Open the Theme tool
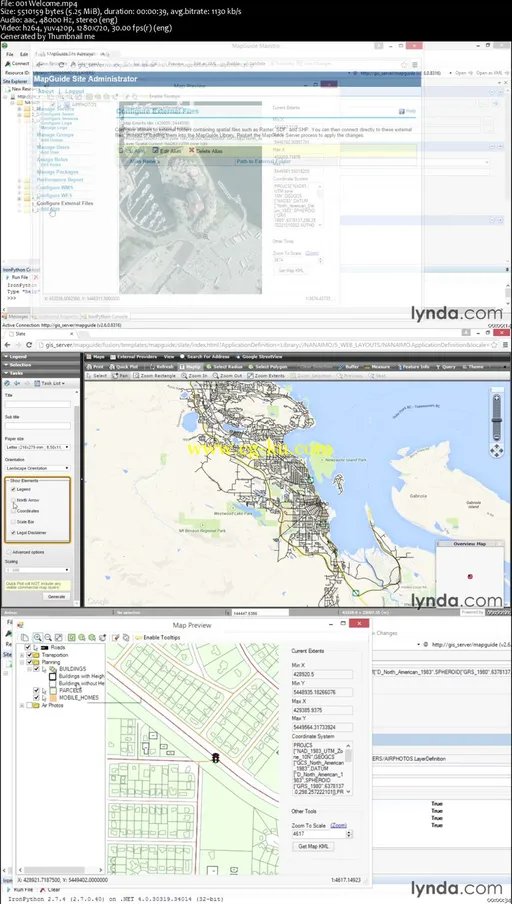Viewport: 512px width, 904px height. click(x=473, y=367)
